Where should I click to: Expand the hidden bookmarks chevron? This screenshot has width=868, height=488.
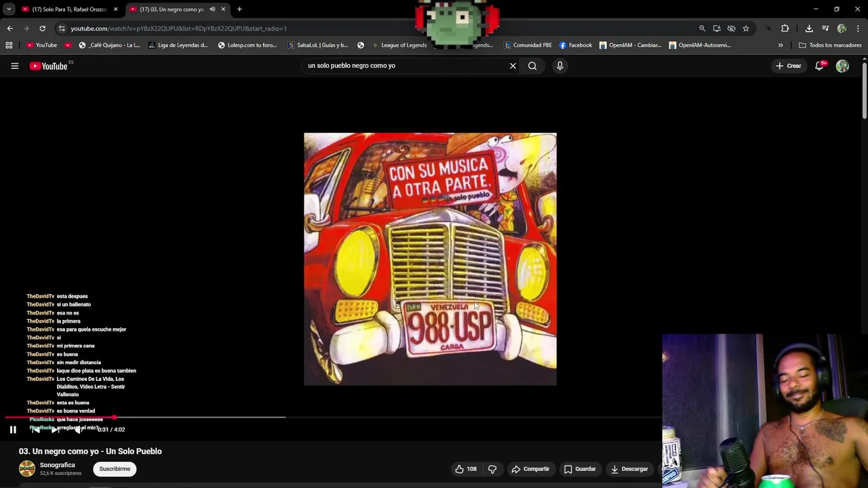tap(781, 45)
